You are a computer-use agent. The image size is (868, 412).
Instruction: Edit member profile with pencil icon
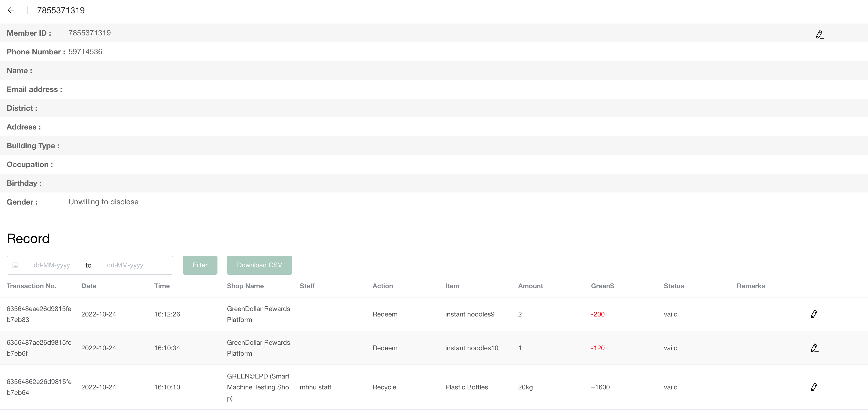pos(819,34)
